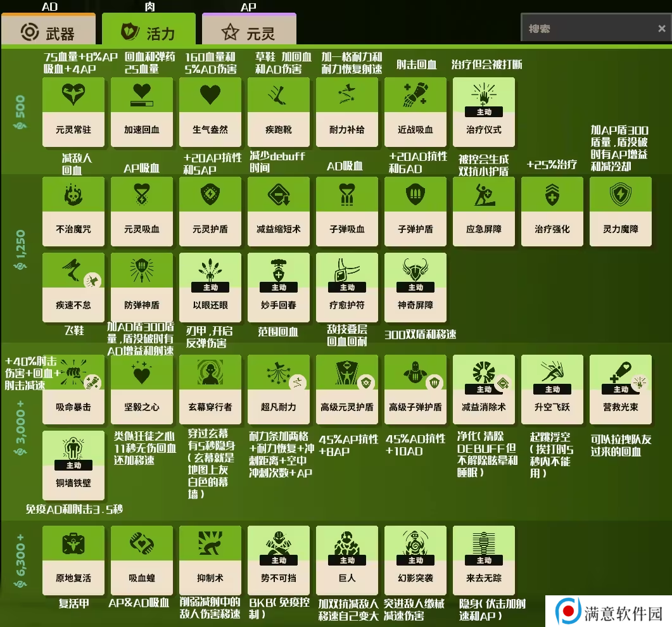Image resolution: width=672 pixels, height=627 pixels.
Task: Select the 营救光束 active item
Action: 621,389
